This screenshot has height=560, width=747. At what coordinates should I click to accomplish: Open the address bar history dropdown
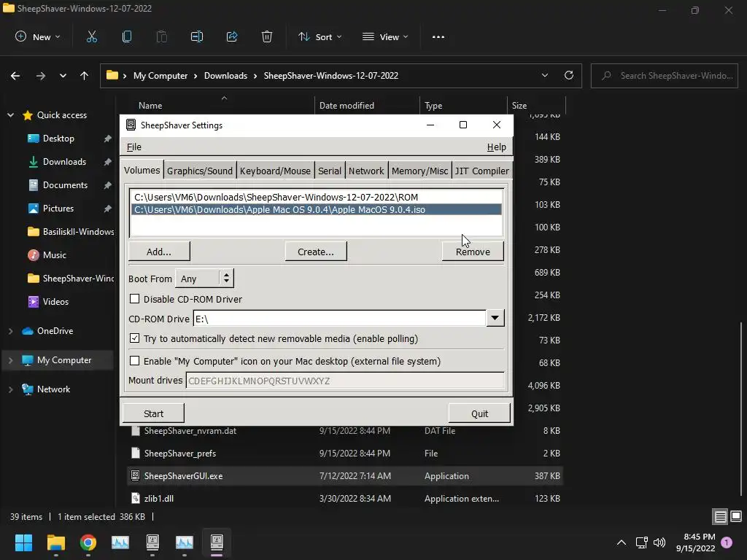click(x=544, y=75)
